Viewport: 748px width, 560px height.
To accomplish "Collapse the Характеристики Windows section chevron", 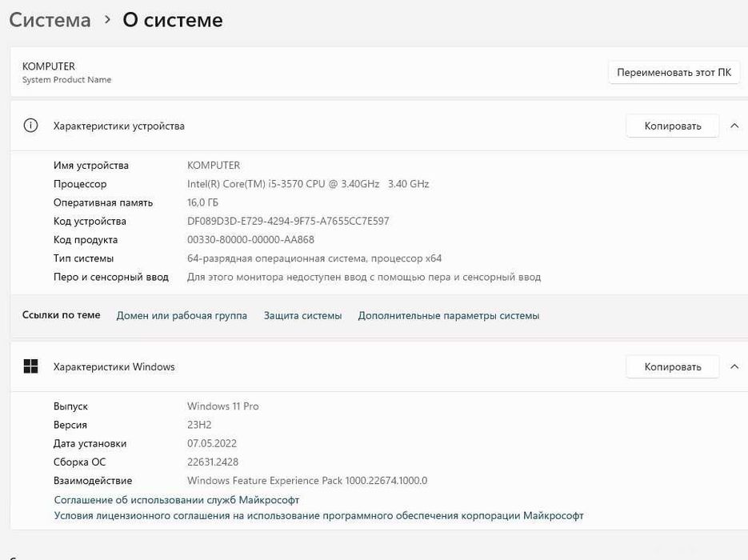I will point(734,367).
